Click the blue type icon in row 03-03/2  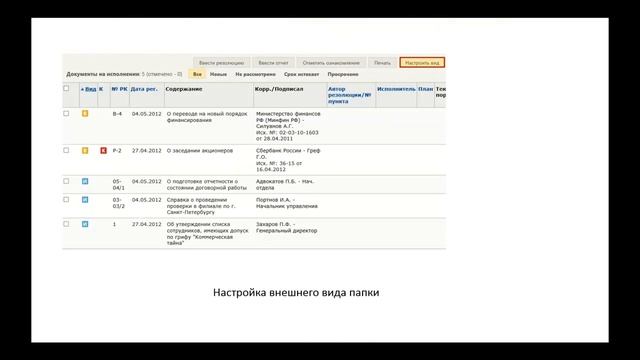pos(85,200)
